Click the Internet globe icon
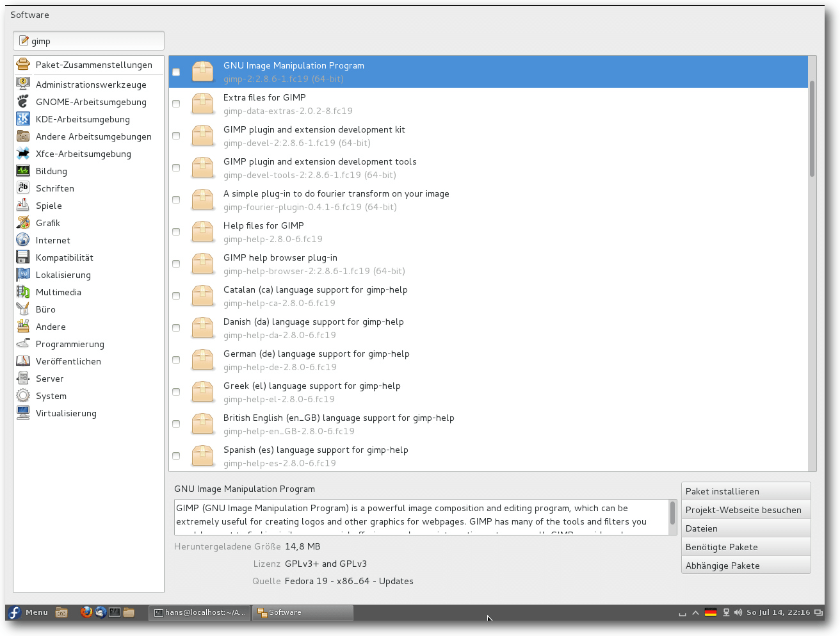The height and width of the screenshot is (636, 840). (x=23, y=240)
